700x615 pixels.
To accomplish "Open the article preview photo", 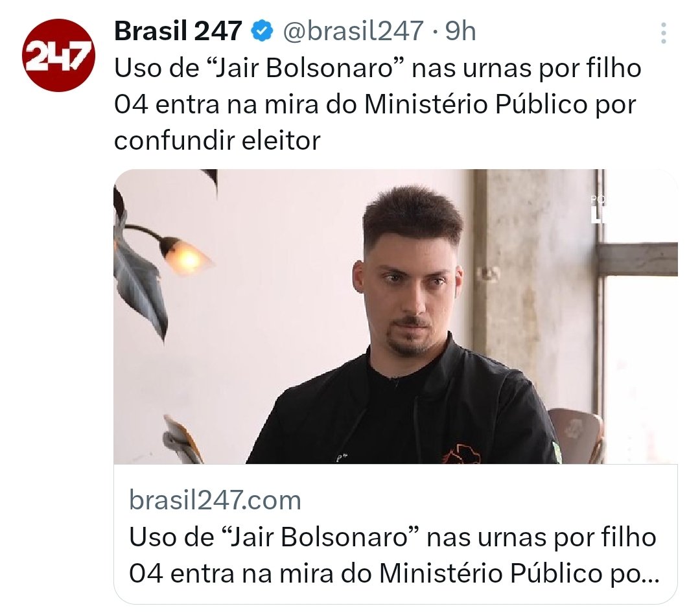I will [x=395, y=316].
